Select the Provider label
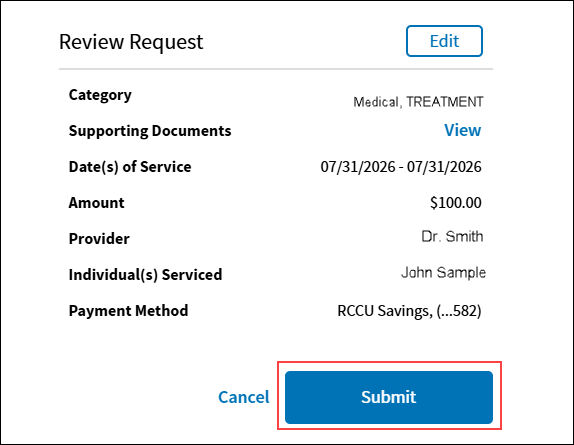 (99, 239)
